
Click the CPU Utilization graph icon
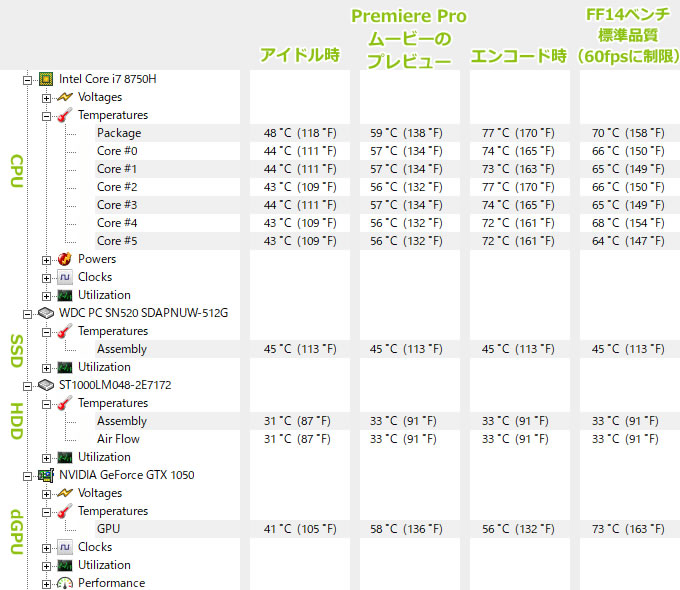[x=65, y=295]
